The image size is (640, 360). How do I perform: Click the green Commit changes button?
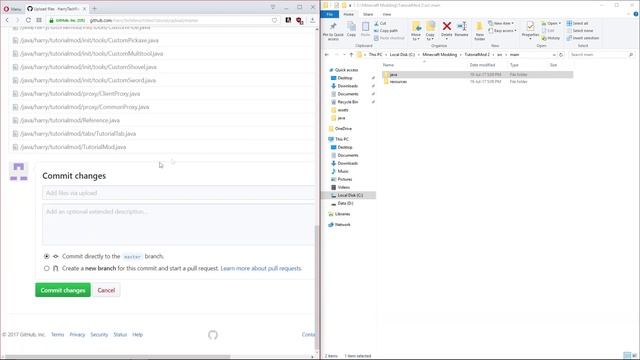[x=63, y=290]
